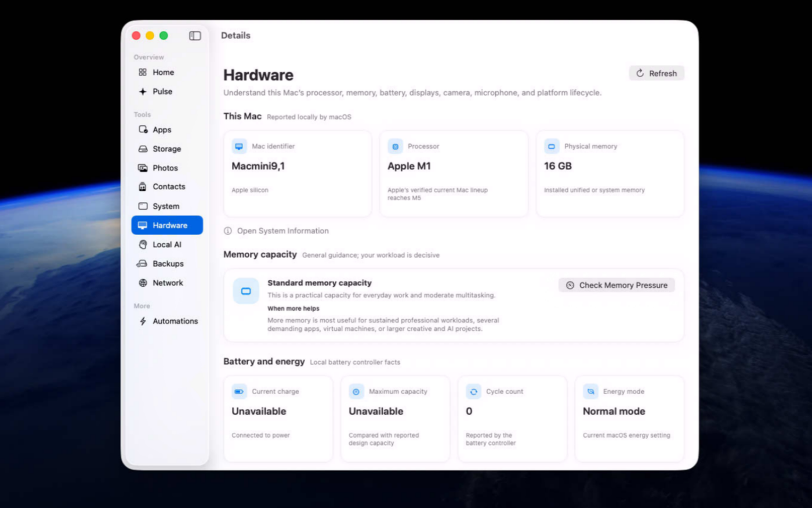Click the cycle count value 0
812x508 pixels.
(469, 411)
